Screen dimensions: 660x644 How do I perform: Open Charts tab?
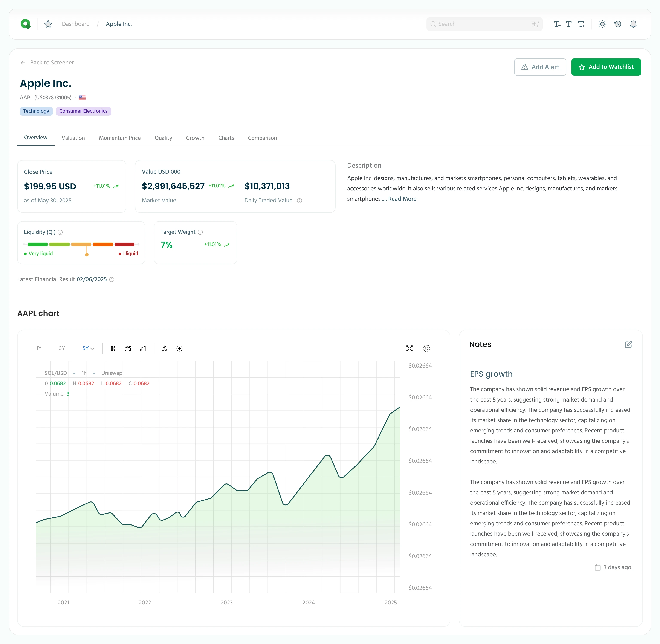(x=226, y=138)
